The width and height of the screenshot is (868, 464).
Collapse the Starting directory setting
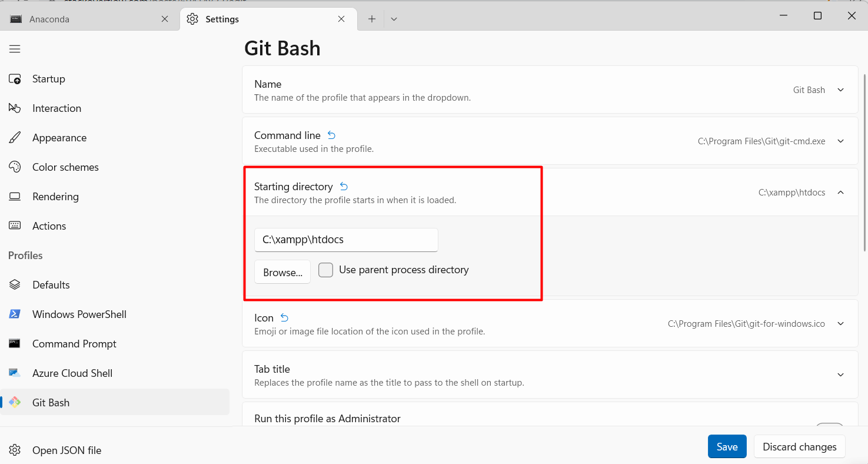pyautogui.click(x=840, y=192)
